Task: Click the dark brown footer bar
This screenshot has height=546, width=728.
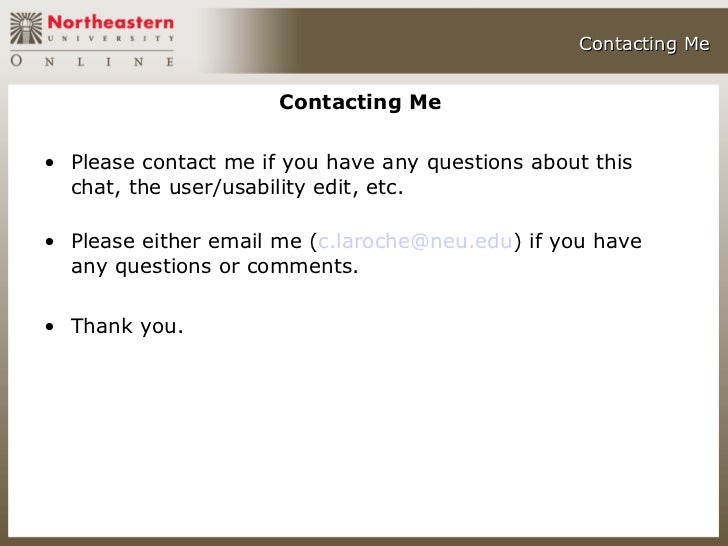Action: (364, 541)
